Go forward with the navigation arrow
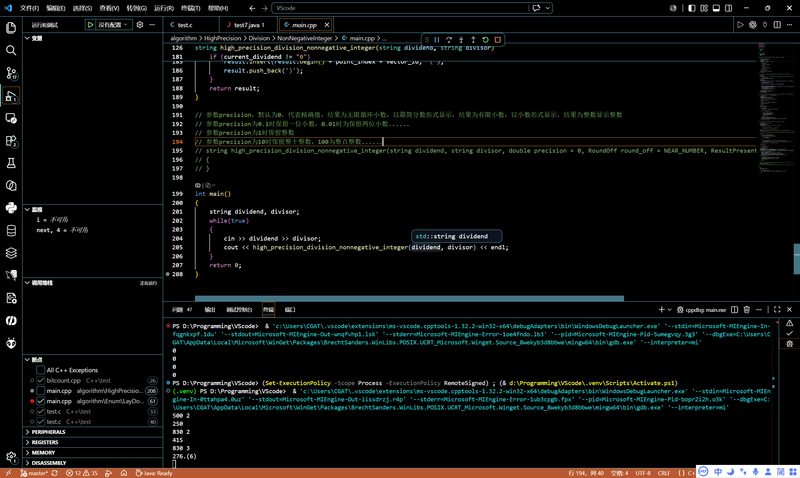This screenshot has height=478, width=800. coord(265,8)
